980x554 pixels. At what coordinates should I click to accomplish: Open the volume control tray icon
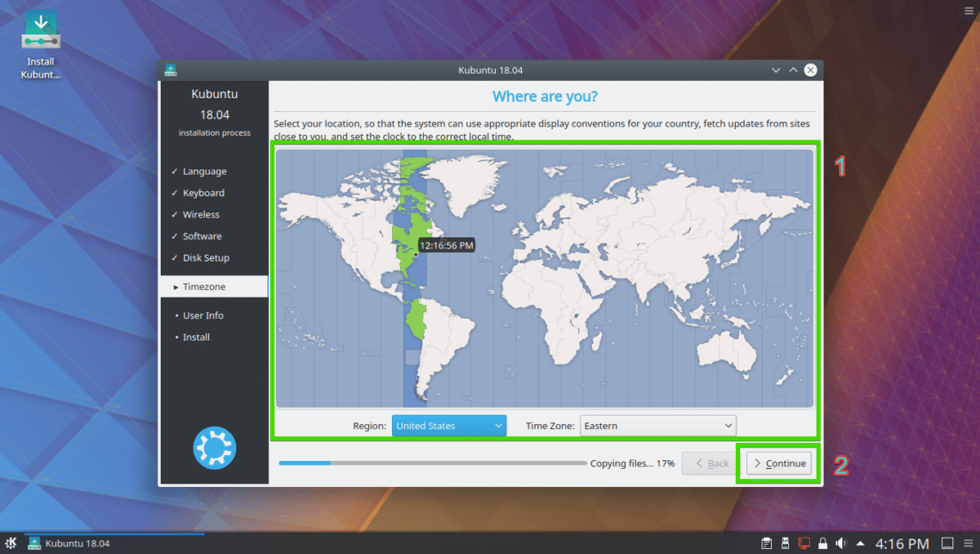click(x=842, y=544)
